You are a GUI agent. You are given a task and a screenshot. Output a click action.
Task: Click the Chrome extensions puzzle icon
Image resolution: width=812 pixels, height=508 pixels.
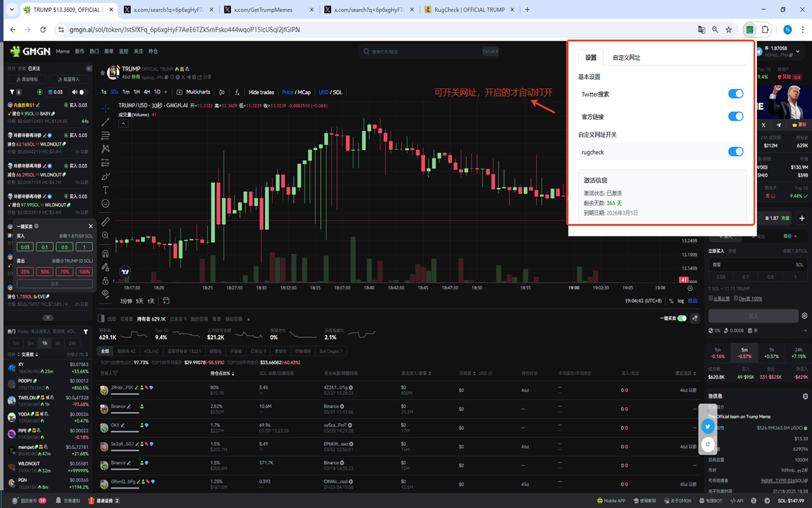click(x=766, y=29)
